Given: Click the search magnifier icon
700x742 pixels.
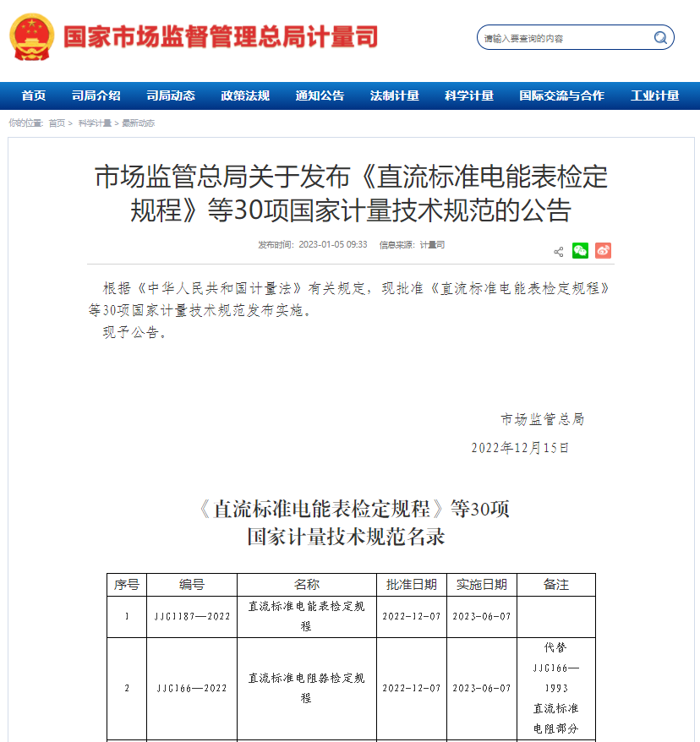Looking at the screenshot, I should [660, 38].
